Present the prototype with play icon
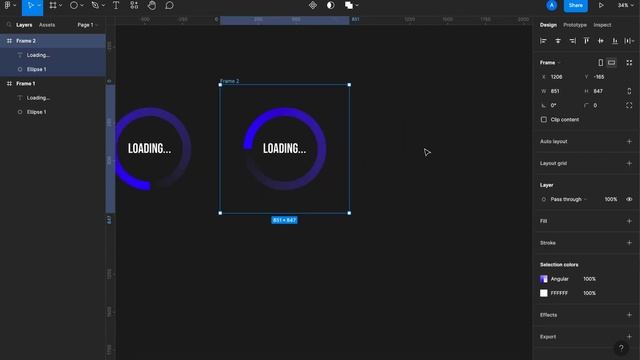Viewport: 640px width, 360px height. click(x=601, y=5)
